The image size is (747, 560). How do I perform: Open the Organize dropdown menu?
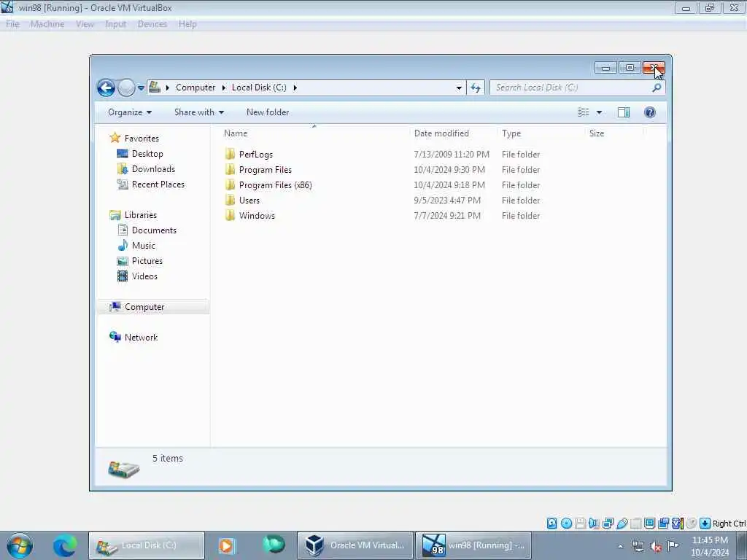130,112
